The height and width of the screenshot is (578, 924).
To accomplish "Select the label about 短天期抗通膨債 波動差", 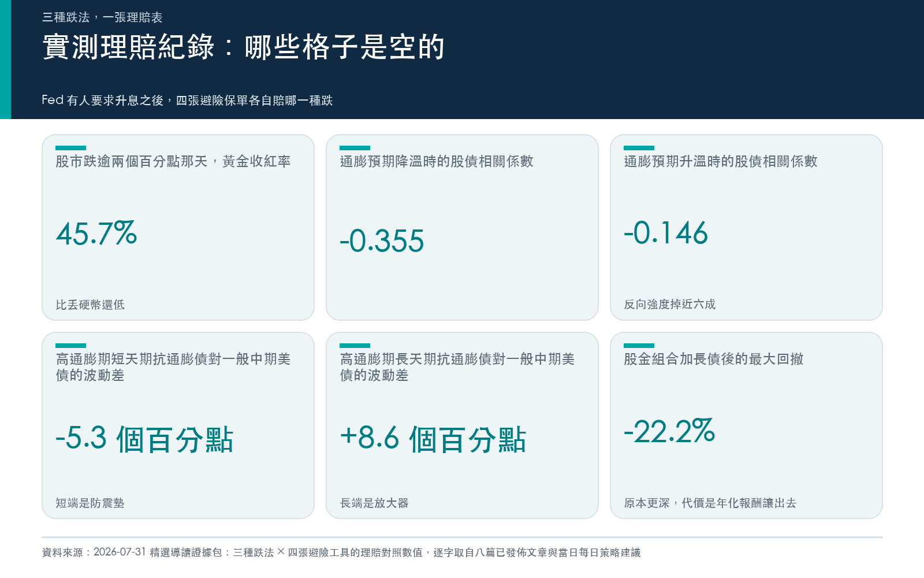I will (173, 367).
